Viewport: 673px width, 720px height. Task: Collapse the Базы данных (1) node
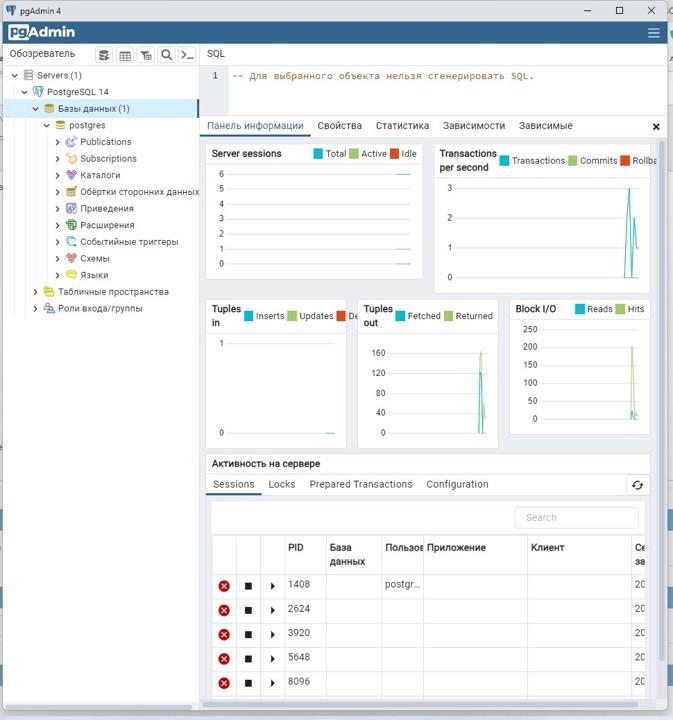(x=35, y=109)
